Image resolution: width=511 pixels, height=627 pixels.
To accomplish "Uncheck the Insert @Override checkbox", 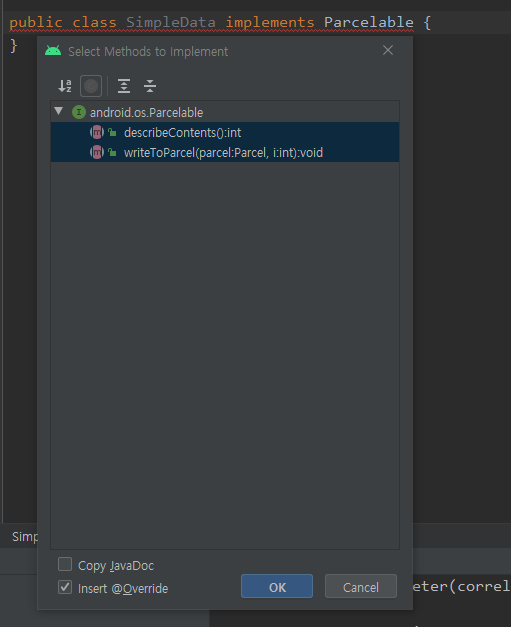I will click(x=65, y=587).
